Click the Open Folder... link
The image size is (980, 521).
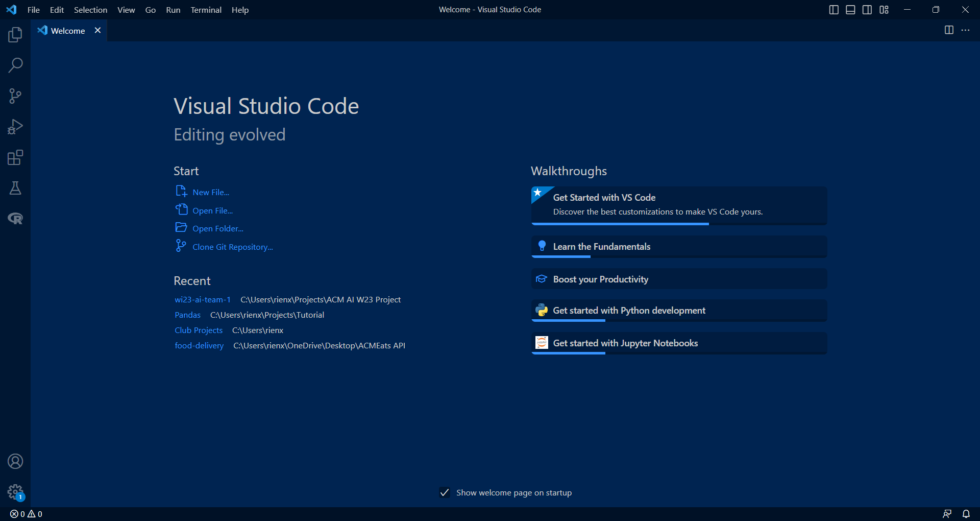click(218, 229)
